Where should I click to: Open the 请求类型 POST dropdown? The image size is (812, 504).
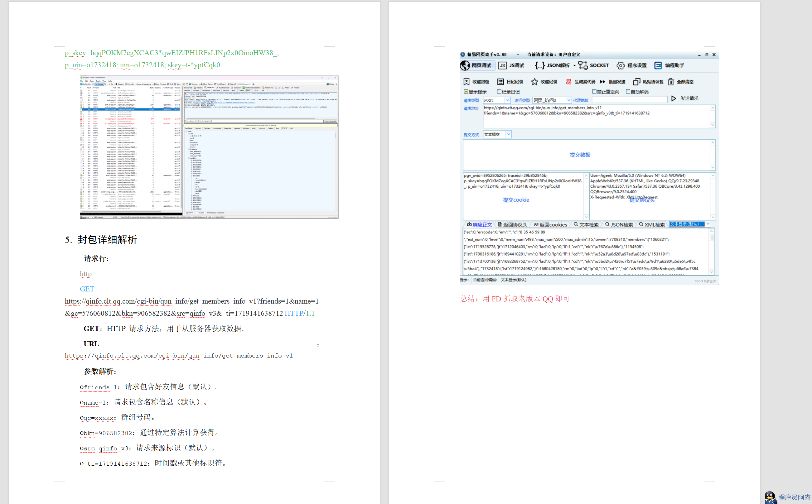tap(508, 100)
